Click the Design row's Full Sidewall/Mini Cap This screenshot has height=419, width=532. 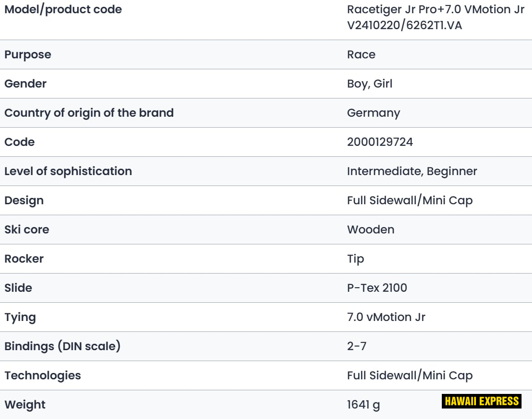pyautogui.click(x=409, y=201)
